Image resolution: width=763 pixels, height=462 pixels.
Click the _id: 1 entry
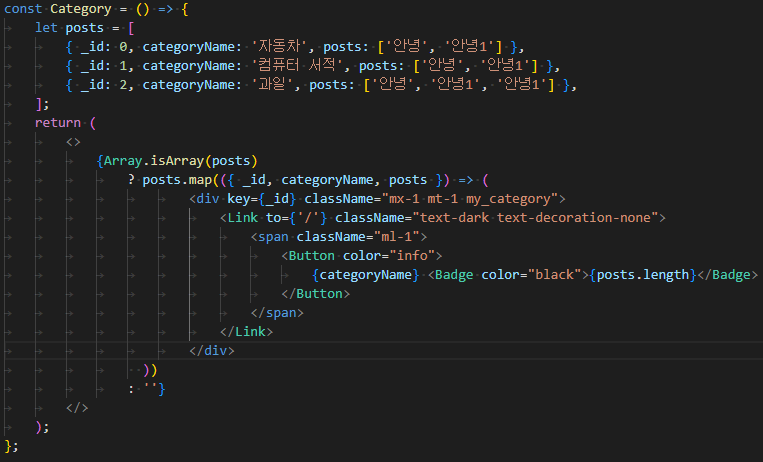(104, 66)
